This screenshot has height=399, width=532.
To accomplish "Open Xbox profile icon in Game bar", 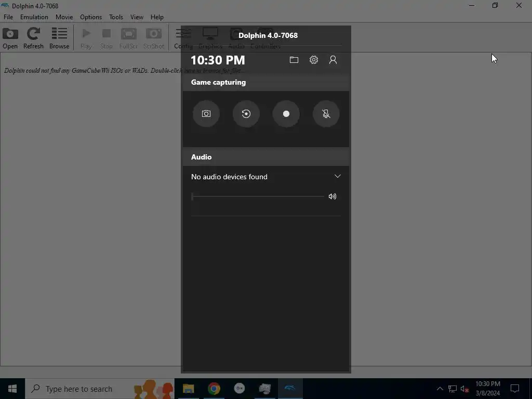I will [333, 60].
